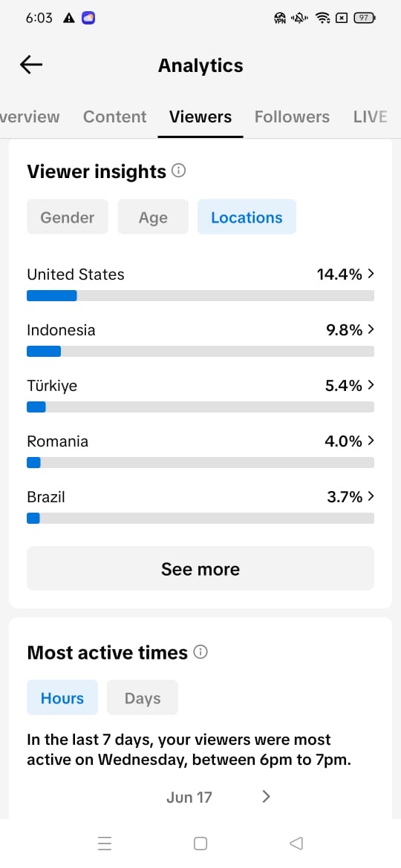Expand Indonesia location chevron
Image resolution: width=401 pixels, height=868 pixels.
click(x=371, y=329)
